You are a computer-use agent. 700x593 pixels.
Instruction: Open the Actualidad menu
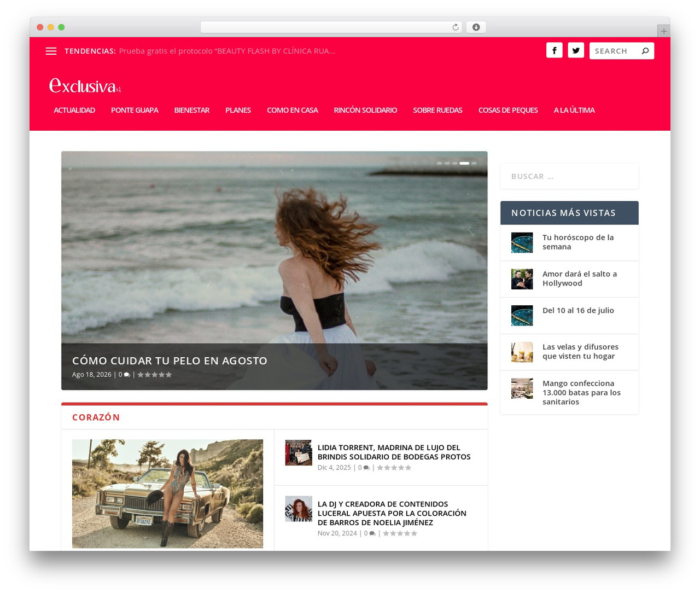74,110
